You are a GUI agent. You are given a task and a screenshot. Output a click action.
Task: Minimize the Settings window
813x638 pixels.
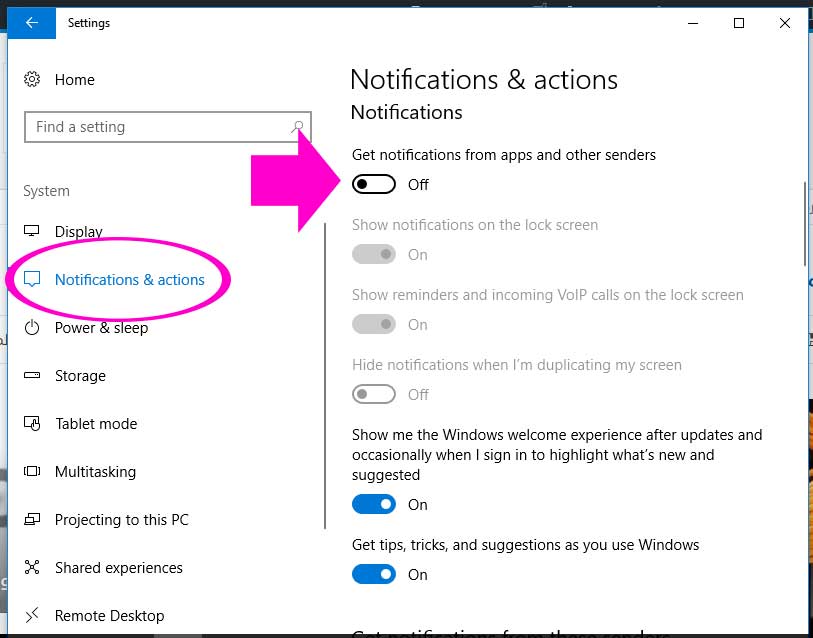click(693, 23)
